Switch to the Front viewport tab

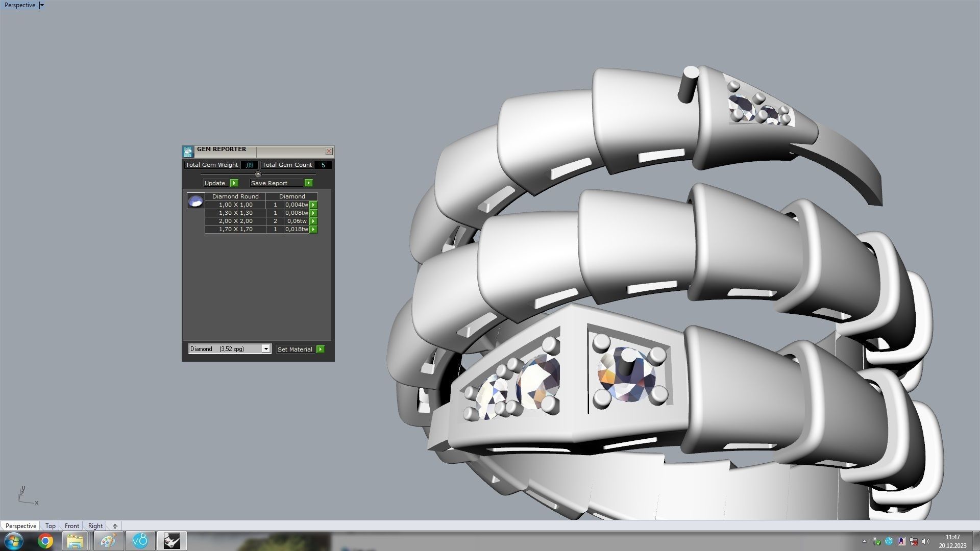coord(72,525)
